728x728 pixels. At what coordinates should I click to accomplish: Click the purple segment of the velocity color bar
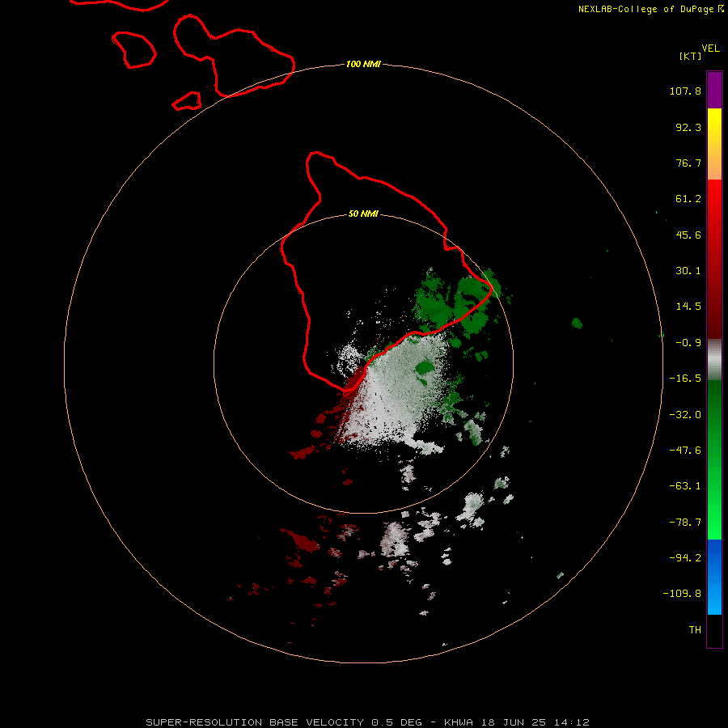(714, 90)
